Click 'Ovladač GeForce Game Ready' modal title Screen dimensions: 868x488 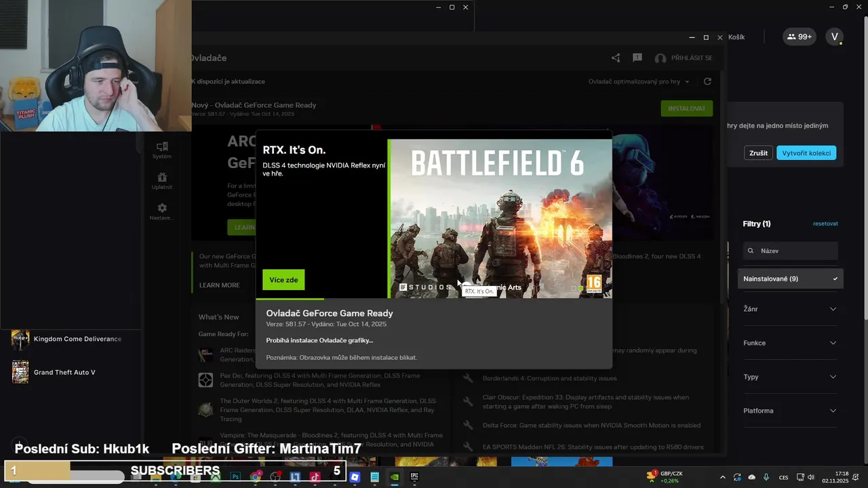[330, 313]
